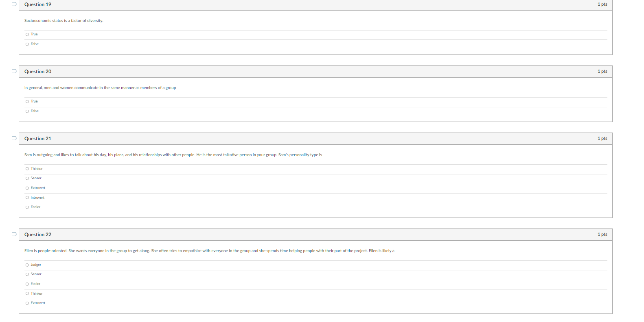
Task: Click the Question 20 heading
Action: pyautogui.click(x=38, y=72)
